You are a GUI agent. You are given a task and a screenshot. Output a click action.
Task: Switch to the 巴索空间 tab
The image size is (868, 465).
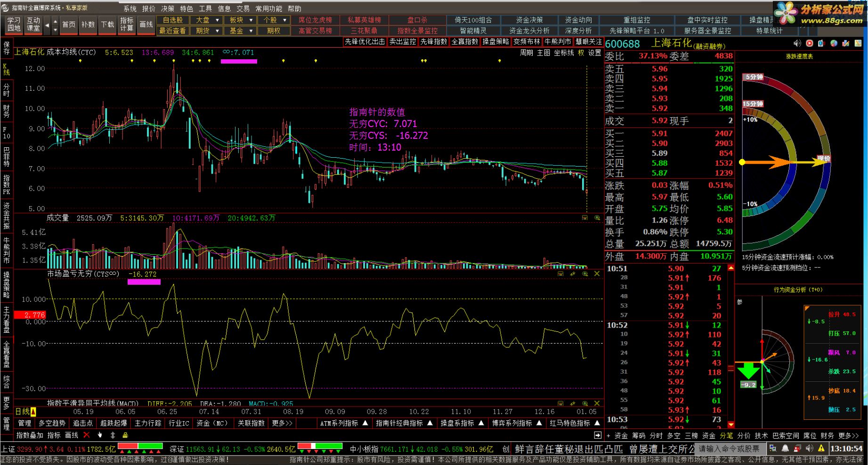point(786,435)
